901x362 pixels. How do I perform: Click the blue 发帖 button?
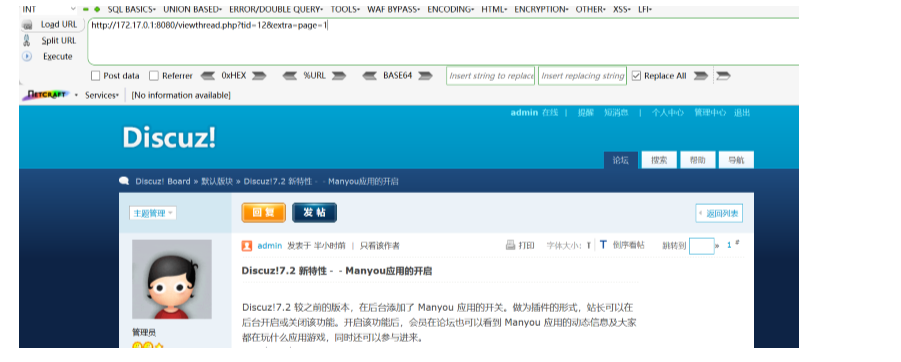click(314, 213)
